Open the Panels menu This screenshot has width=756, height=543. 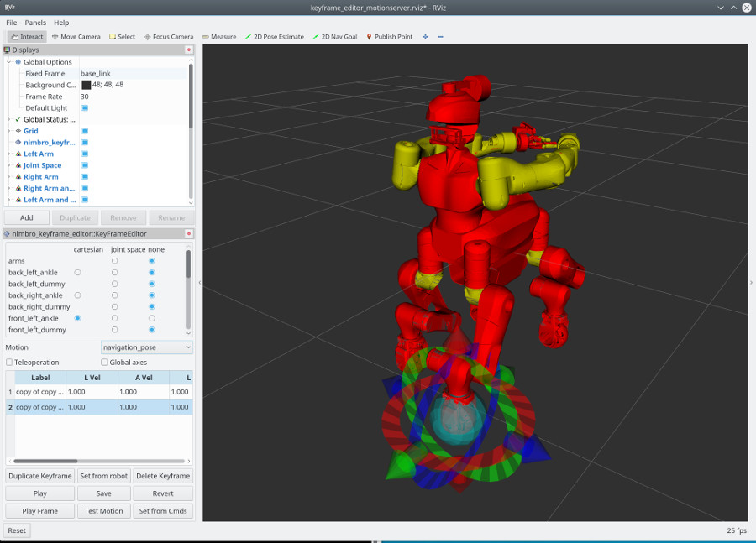[x=35, y=23]
